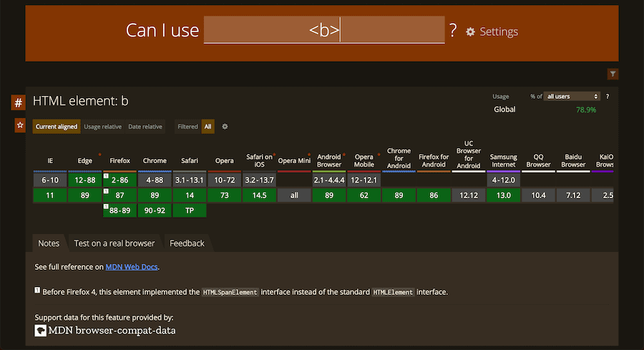Click the question mark after the search field

452,31
